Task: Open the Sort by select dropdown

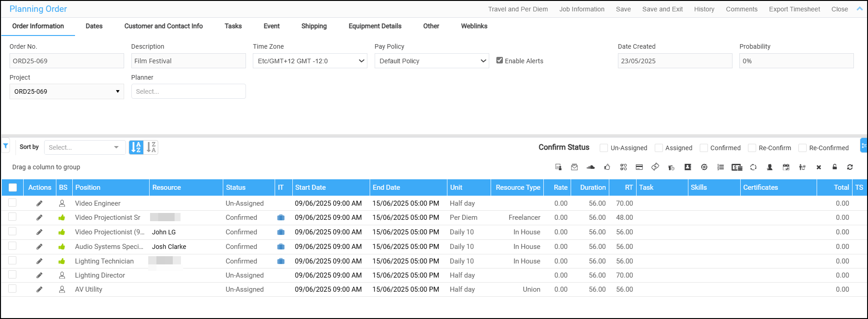Action: 84,147
